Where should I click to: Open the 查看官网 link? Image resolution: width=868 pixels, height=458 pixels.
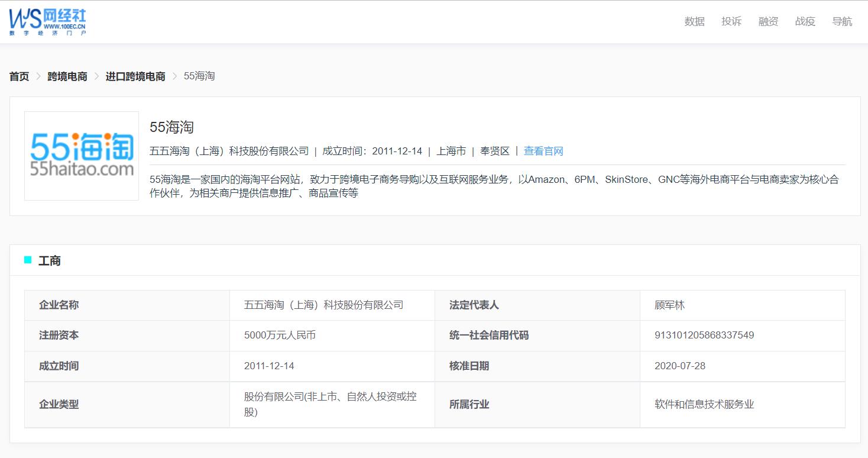(542, 151)
